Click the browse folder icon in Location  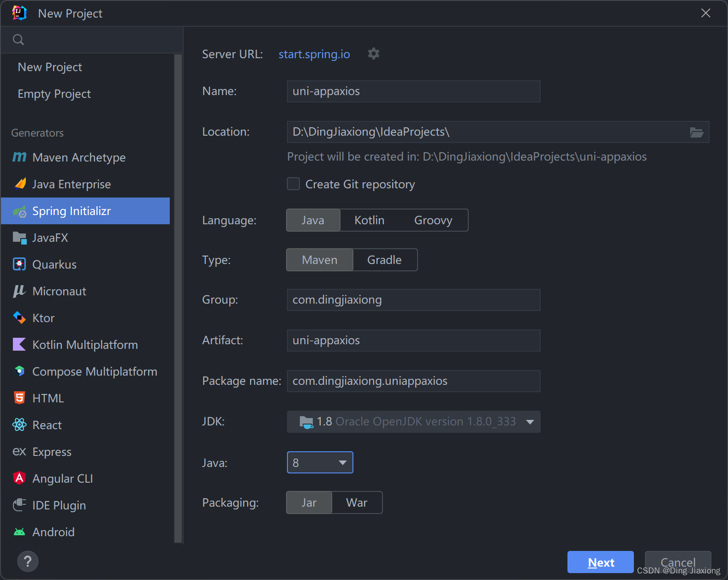point(696,132)
